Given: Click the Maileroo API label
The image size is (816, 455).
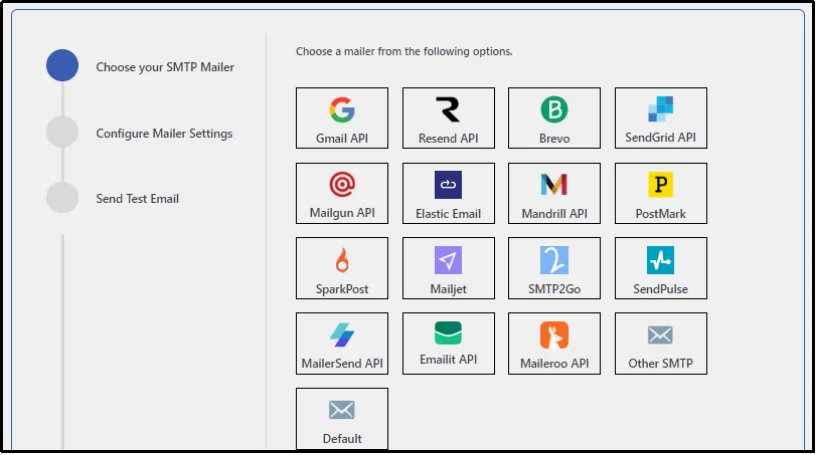Looking at the screenshot, I should [554, 364].
